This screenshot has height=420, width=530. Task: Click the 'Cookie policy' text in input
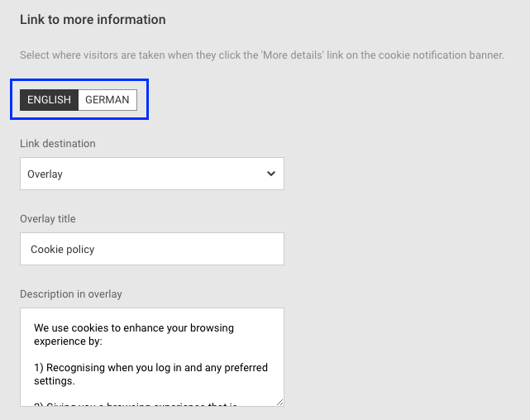click(63, 249)
